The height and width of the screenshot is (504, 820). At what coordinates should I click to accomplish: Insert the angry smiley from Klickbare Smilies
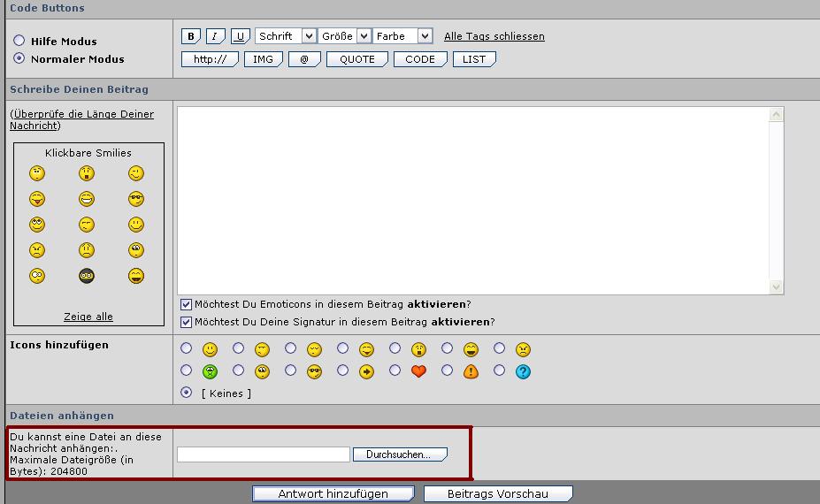coord(36,250)
